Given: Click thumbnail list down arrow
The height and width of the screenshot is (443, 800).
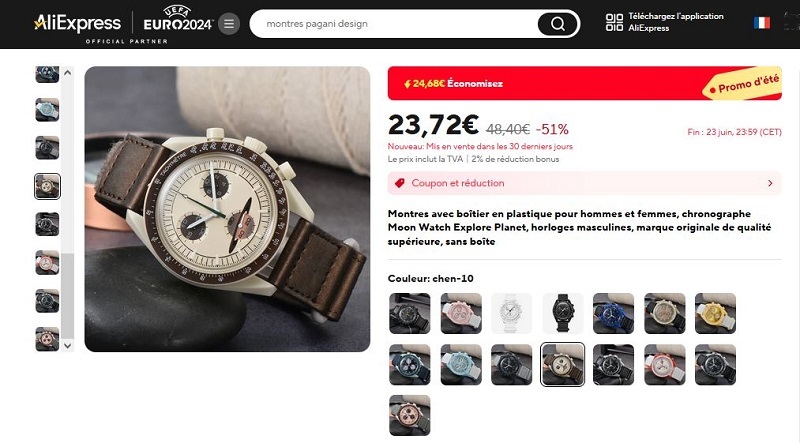Looking at the screenshot, I should pos(67,346).
